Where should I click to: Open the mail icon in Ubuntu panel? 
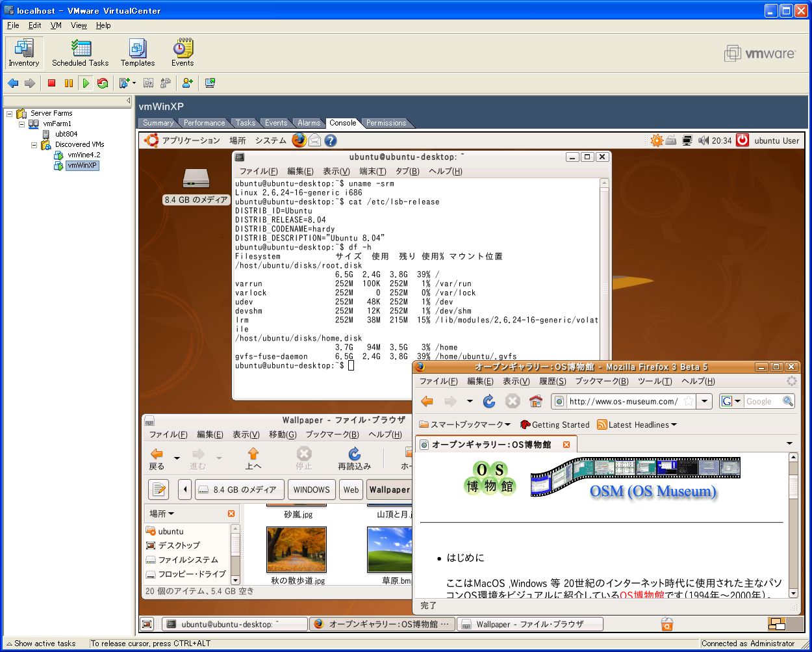tap(315, 140)
